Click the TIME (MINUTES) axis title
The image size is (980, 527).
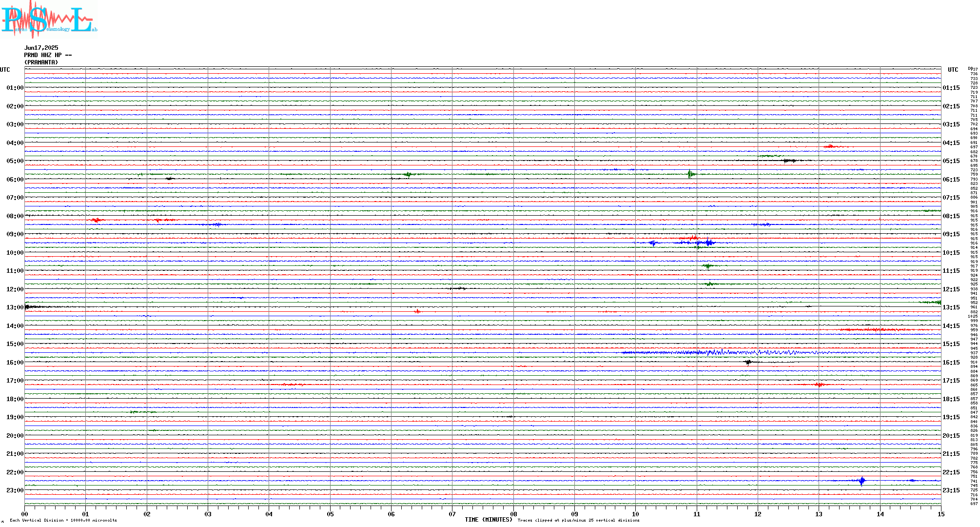point(488,520)
